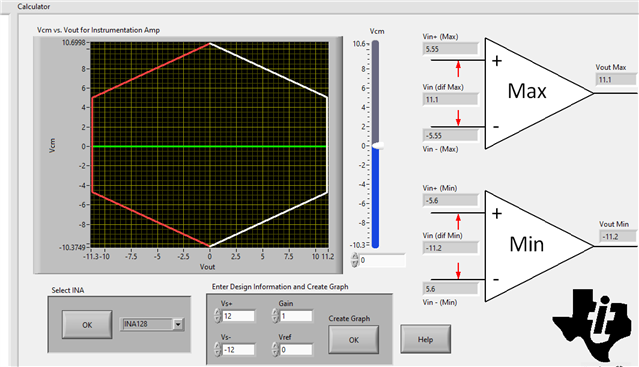Image resolution: width=639 pixels, height=367 pixels.
Task: Click the Create Graph OK button
Action: click(354, 340)
